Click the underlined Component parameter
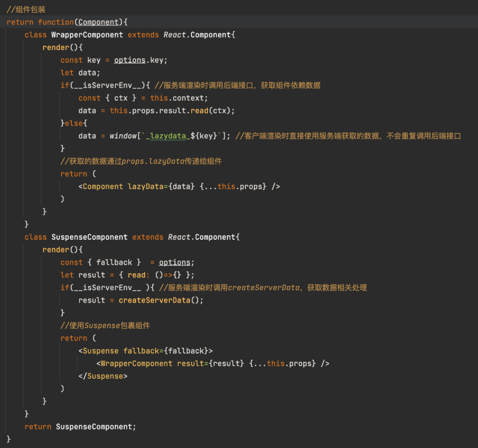This screenshot has width=478, height=448. 98,22
